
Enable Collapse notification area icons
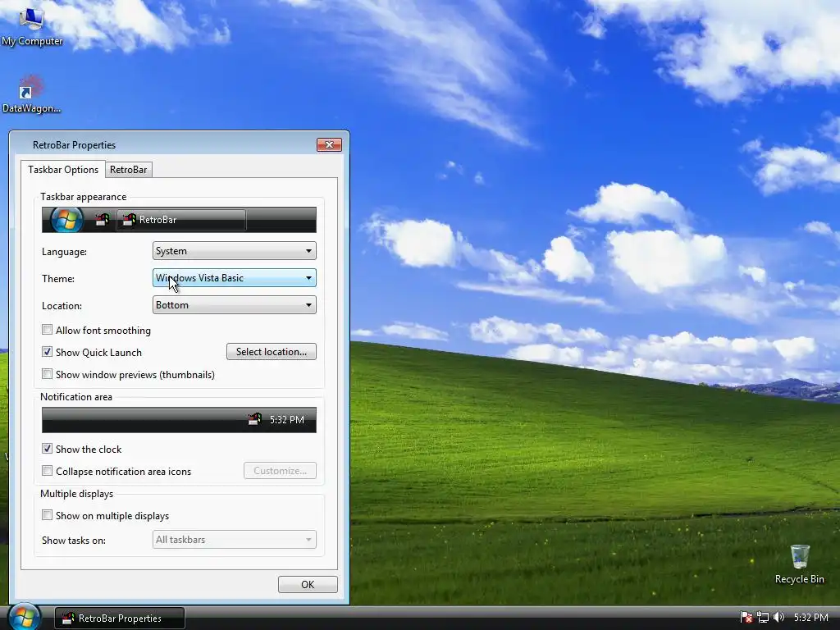47,471
